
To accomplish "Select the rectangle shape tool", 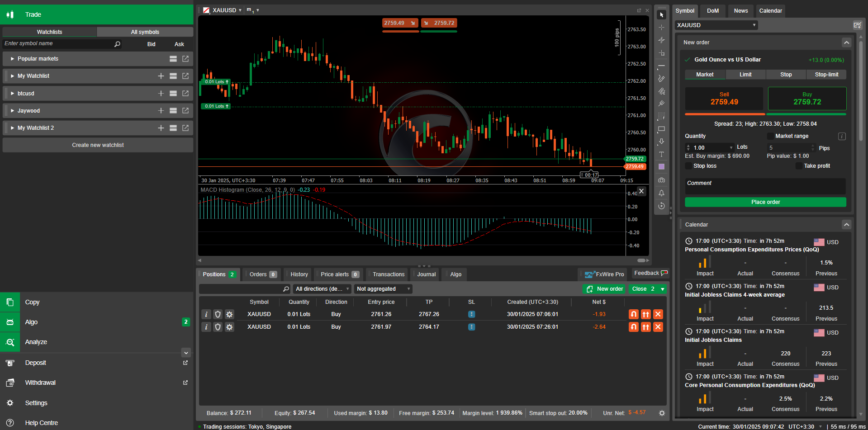I will pos(661,129).
